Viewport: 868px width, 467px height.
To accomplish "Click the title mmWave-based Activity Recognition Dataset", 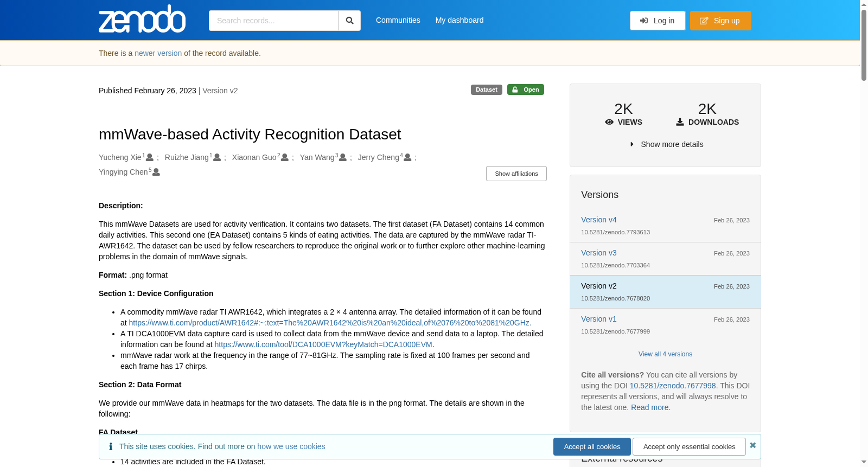I will coord(250,134).
